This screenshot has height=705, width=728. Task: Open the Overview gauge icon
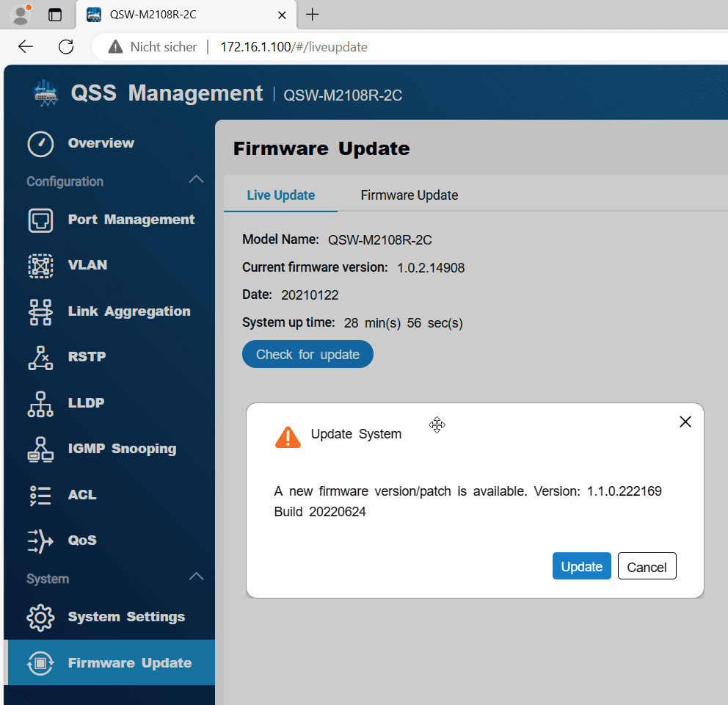coord(40,144)
